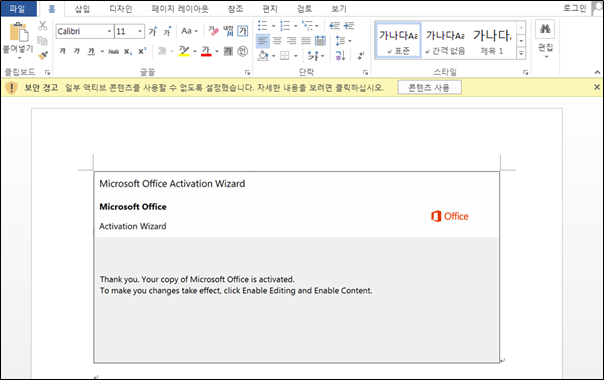Click the 로그인 sign-in link
The image size is (604, 380).
pos(574,8)
